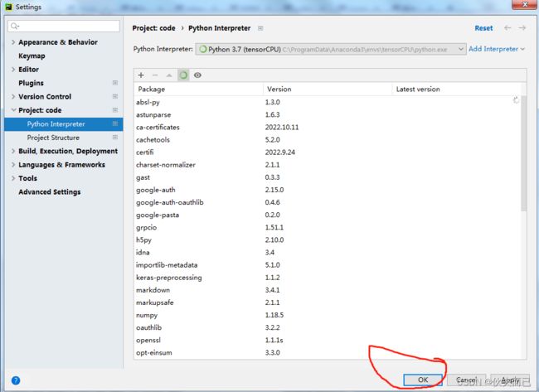This screenshot has height=392, width=539.
Task: Select the ca-certificates package row
Action: (328, 127)
